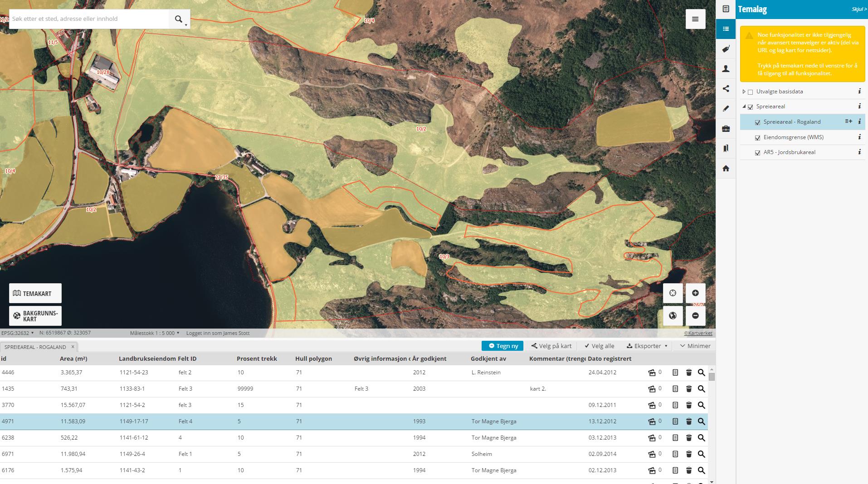Zoom to feature 4446 with magnifier icon
Viewport: 868px width, 484px height.
coord(701,373)
